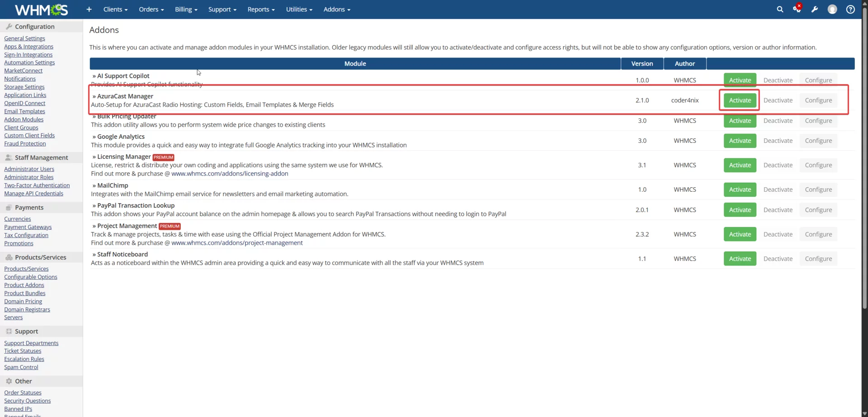This screenshot has width=868, height=417.
Task: Click the scrollbar up arrow
Action: tap(864, 3)
